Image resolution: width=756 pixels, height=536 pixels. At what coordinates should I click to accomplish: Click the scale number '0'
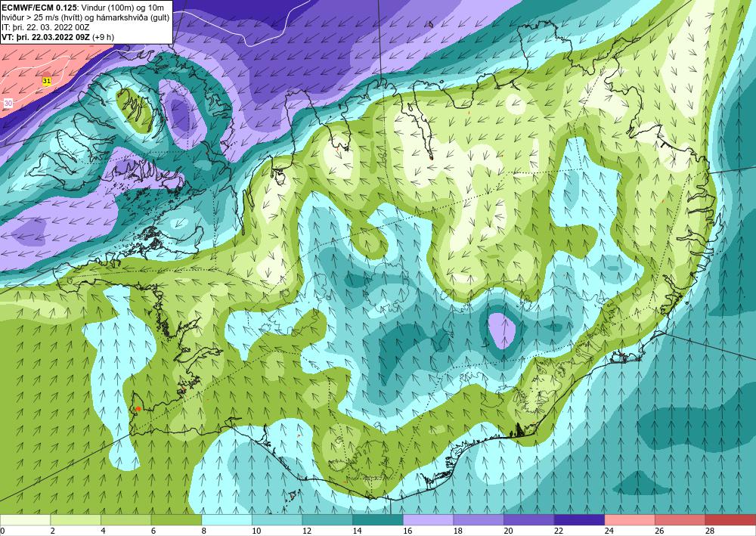(2, 531)
